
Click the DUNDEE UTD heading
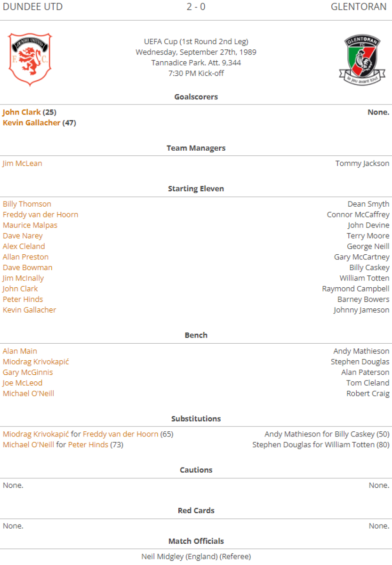point(32,7)
